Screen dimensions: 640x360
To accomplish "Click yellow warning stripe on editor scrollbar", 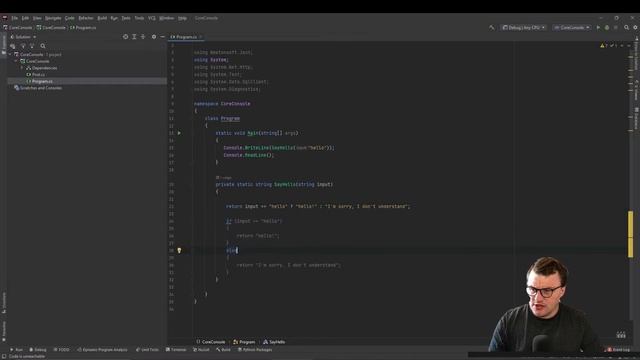I will point(631,234).
